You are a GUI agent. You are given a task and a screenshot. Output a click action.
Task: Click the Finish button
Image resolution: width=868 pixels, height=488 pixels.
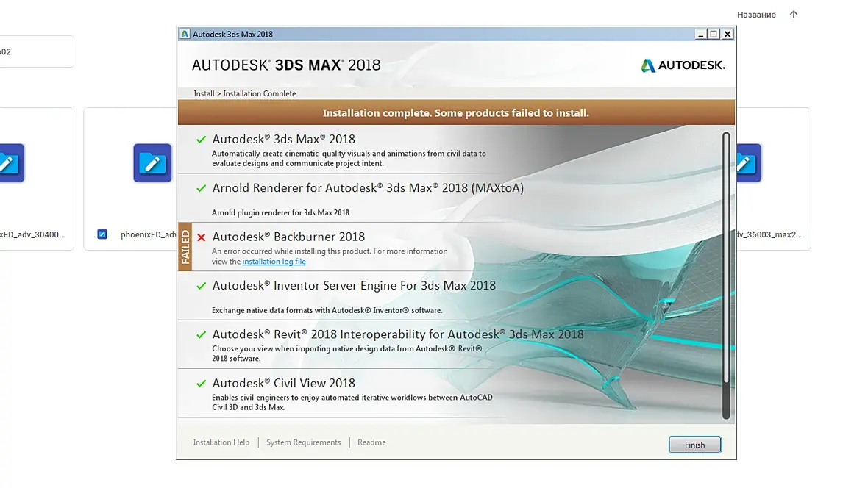point(694,445)
